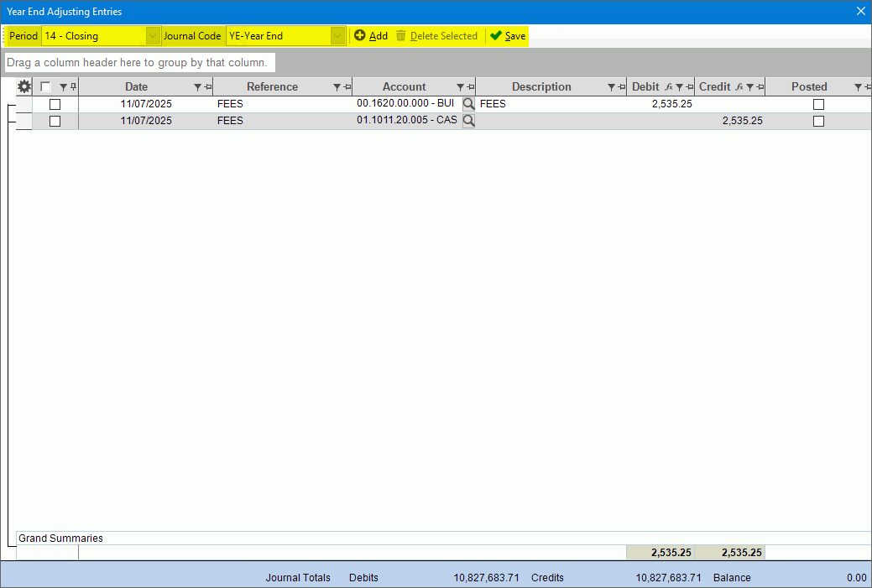
Task: Click lookup magnifier for account 00.1620.00.000
Action: coord(468,104)
